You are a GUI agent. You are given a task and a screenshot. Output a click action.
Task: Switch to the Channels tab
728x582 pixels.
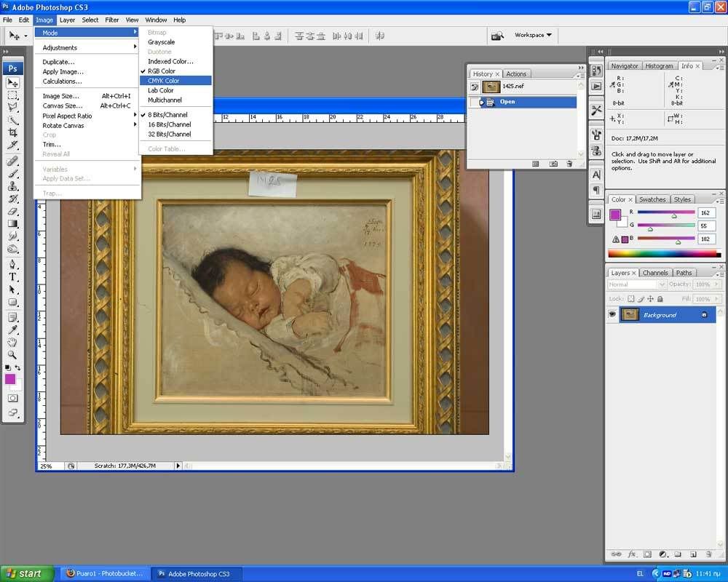tap(655, 273)
